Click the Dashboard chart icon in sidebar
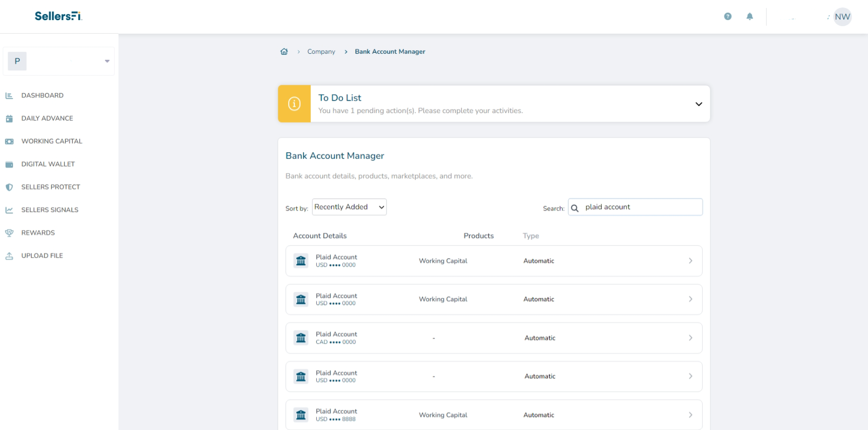The height and width of the screenshot is (430, 868). 9,95
